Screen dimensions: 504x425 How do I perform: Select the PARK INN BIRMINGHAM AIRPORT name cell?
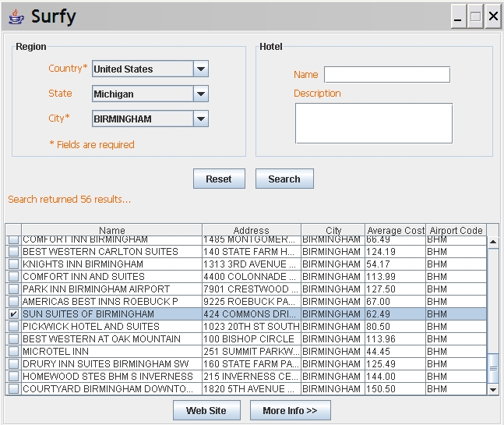112,289
